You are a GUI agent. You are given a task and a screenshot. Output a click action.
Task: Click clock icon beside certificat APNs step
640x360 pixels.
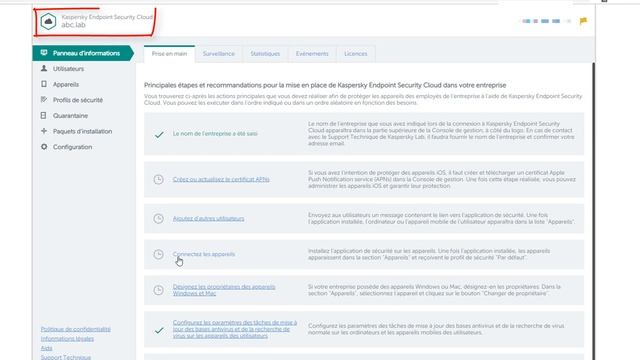pyautogui.click(x=158, y=179)
